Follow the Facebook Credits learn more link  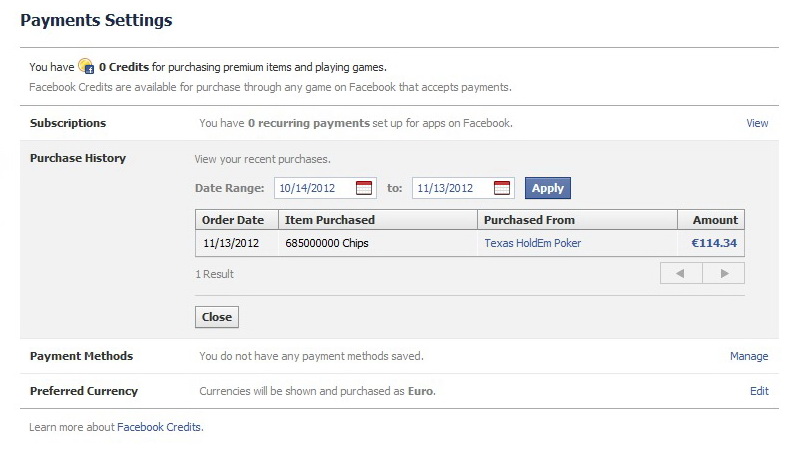click(x=159, y=427)
